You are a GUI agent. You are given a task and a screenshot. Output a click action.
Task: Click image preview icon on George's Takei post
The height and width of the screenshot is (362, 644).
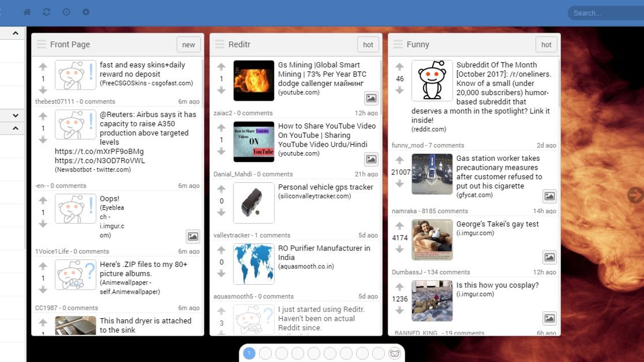click(549, 257)
